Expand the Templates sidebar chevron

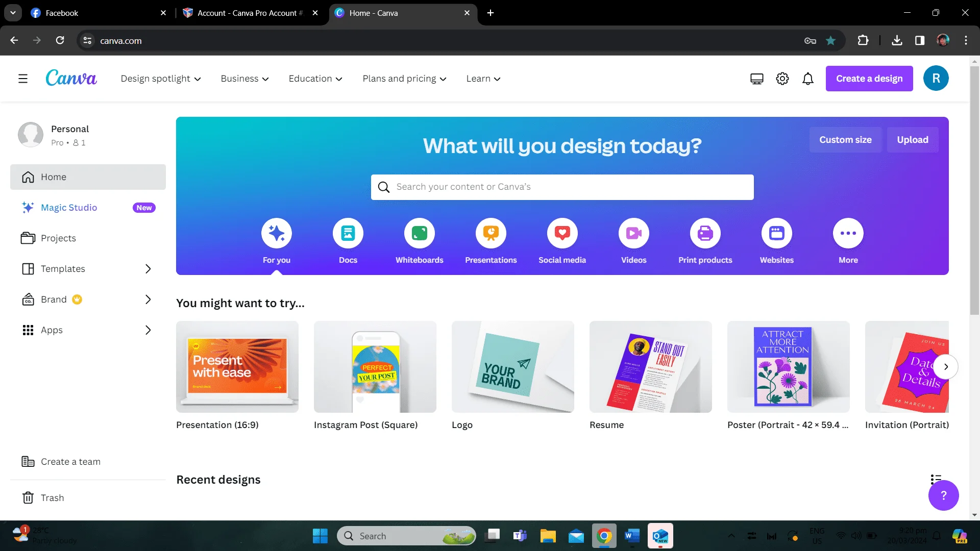point(148,269)
